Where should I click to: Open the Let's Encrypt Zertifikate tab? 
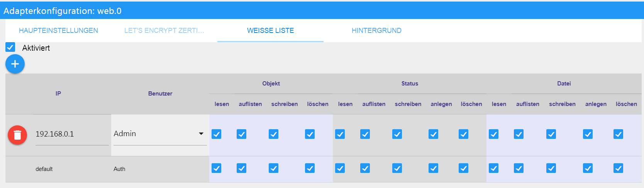click(x=164, y=31)
